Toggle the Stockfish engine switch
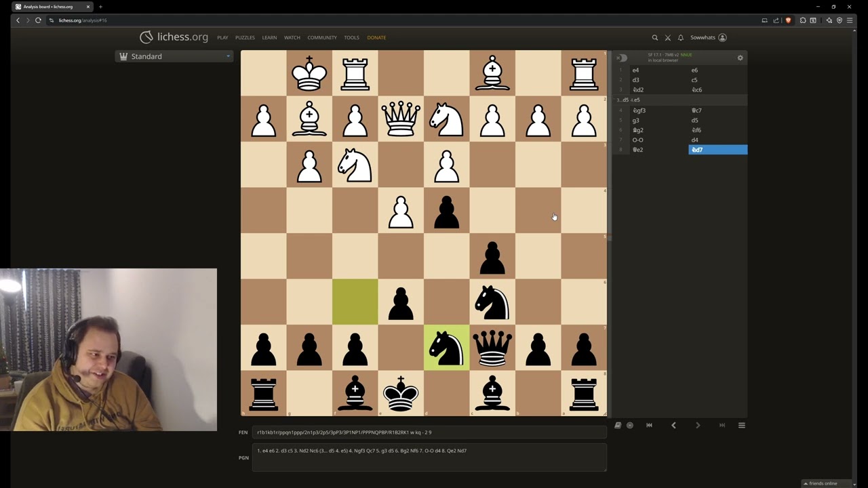 coord(622,58)
